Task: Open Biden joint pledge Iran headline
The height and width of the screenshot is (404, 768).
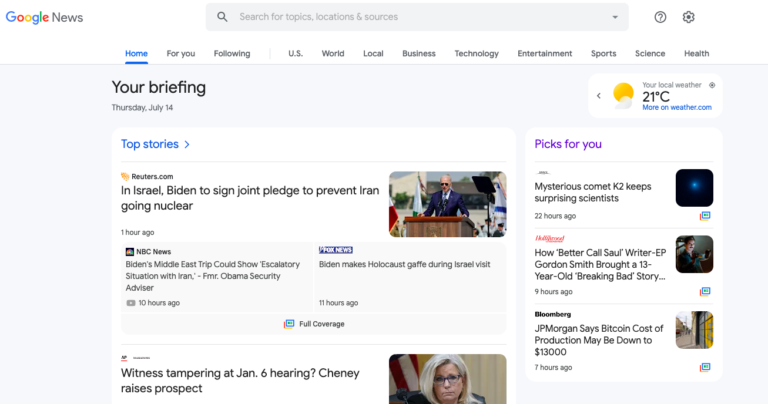Action: tap(250, 198)
